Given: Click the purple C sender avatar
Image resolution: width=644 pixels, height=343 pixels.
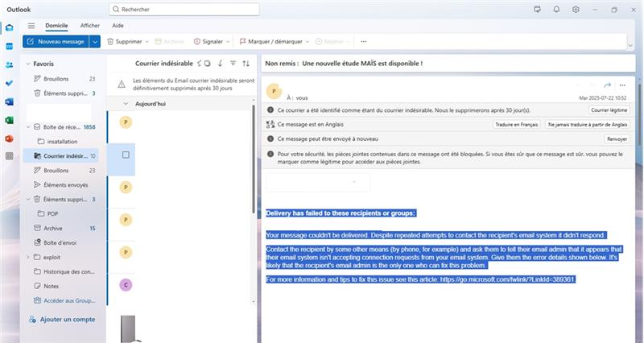Looking at the screenshot, I should [x=126, y=285].
